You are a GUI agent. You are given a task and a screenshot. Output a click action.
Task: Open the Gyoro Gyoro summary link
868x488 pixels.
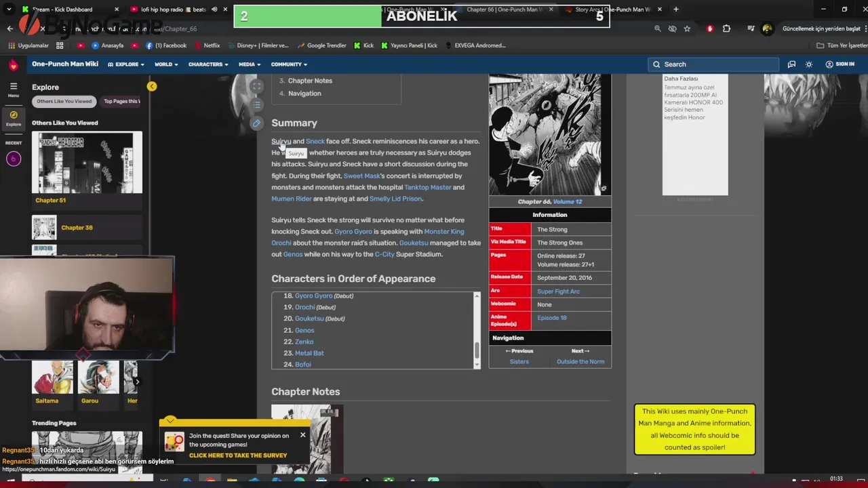[353, 231]
